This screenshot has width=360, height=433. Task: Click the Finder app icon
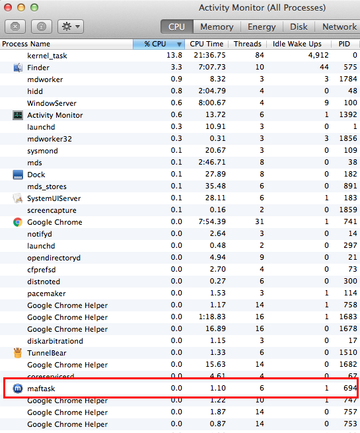click(18, 68)
